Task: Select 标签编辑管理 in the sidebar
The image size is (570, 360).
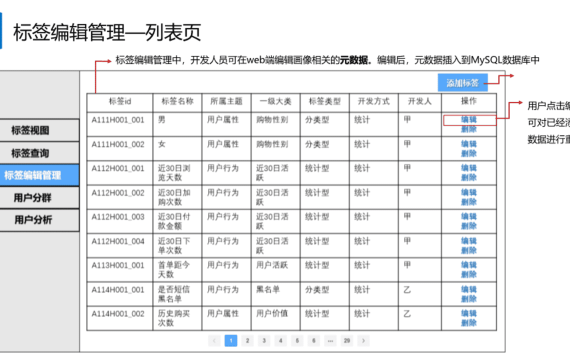Action: pyautogui.click(x=39, y=175)
